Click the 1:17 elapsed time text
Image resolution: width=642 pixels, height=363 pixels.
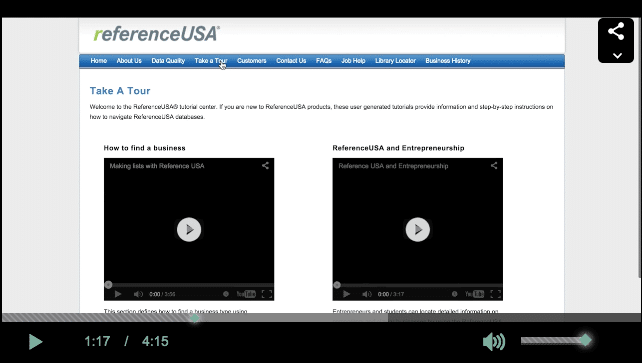97,341
